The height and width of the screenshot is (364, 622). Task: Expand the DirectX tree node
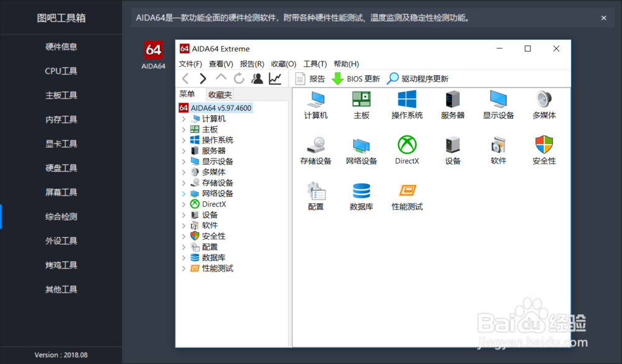click(x=183, y=204)
